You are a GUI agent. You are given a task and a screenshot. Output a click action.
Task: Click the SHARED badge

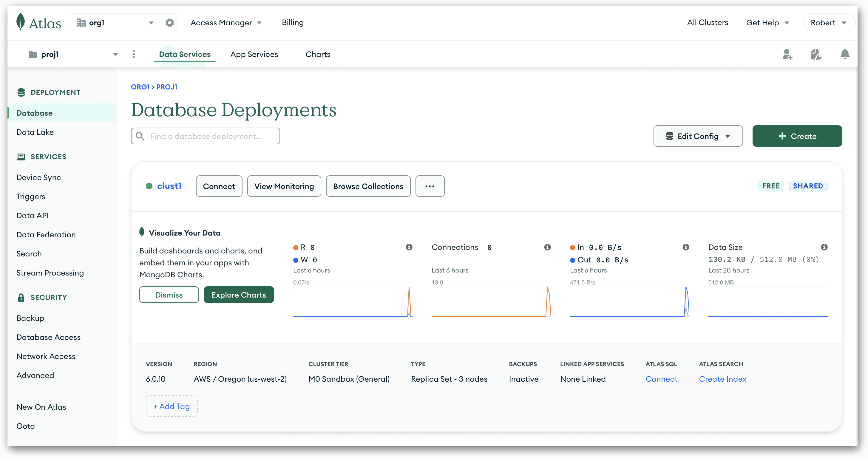click(808, 186)
